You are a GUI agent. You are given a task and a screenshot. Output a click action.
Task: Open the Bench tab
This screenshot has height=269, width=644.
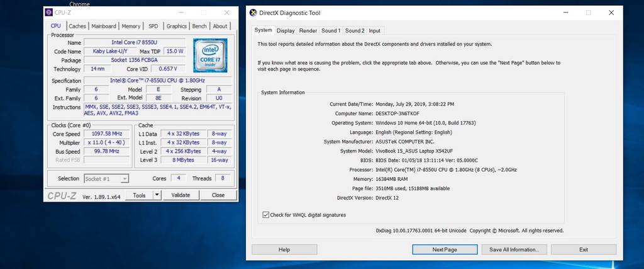point(199,26)
